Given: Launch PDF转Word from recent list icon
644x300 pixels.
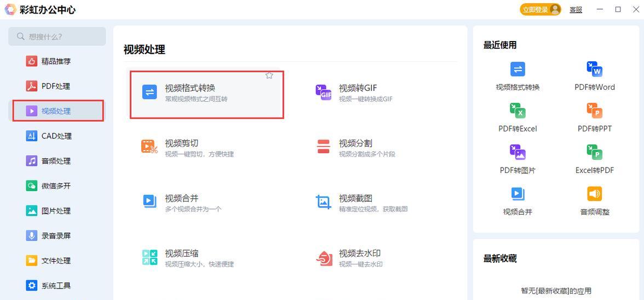Looking at the screenshot, I should 594,69.
